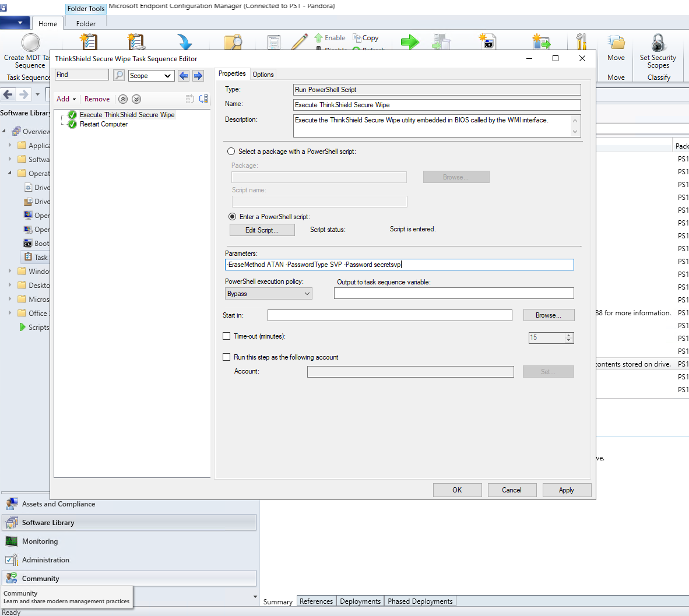Click the Cancel button
Viewport: 689px width, 616px height.
[511, 490]
